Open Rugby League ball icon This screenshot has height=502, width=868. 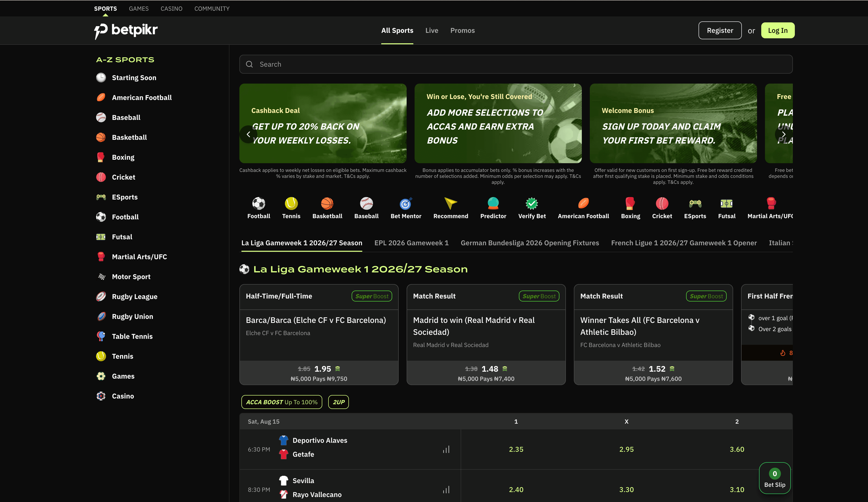[x=101, y=297]
